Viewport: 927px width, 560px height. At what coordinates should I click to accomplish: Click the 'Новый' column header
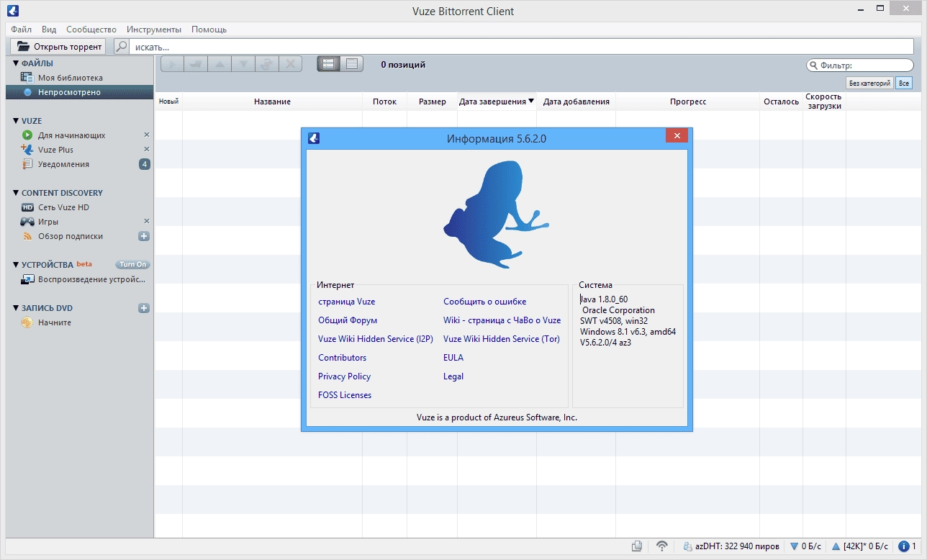point(168,101)
